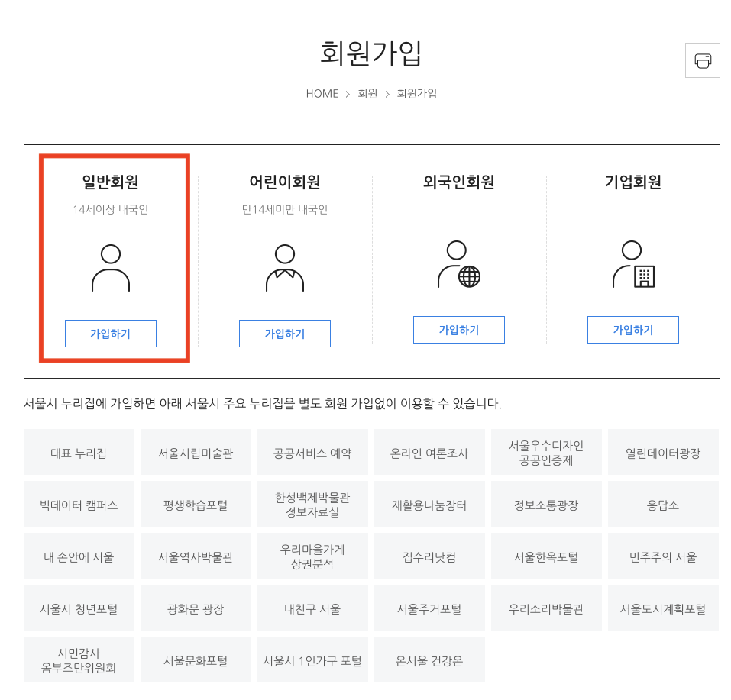Open the 서울시 1인가구 포털 link
731x700 pixels.
(312, 659)
